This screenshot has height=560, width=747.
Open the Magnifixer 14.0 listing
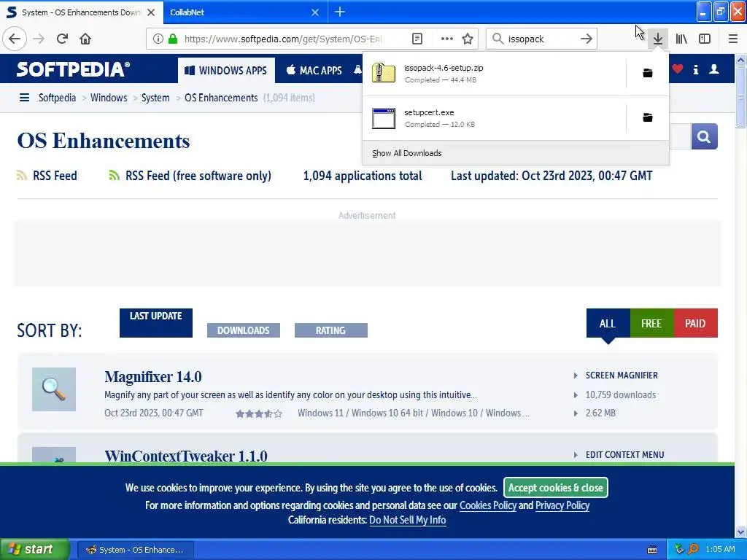pyautogui.click(x=153, y=377)
